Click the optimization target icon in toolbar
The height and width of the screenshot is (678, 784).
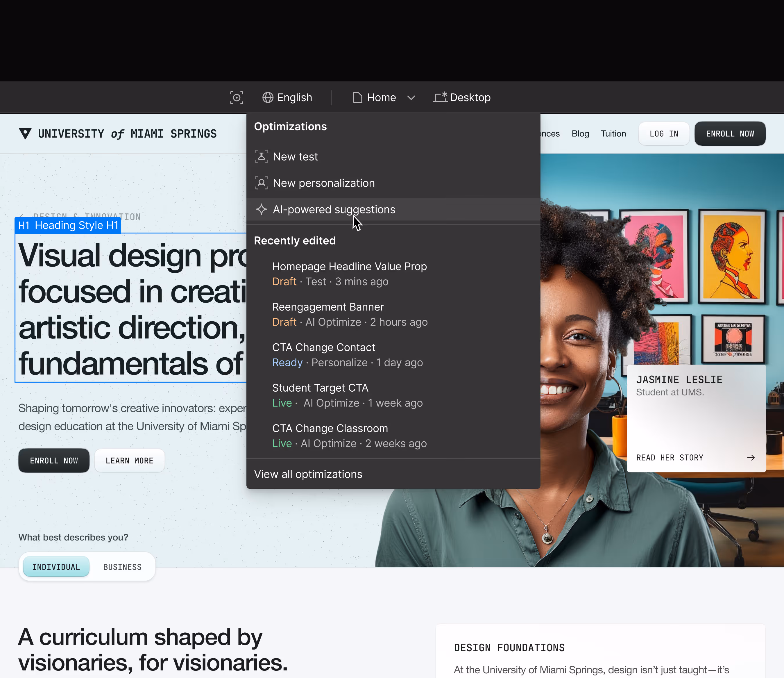(237, 98)
